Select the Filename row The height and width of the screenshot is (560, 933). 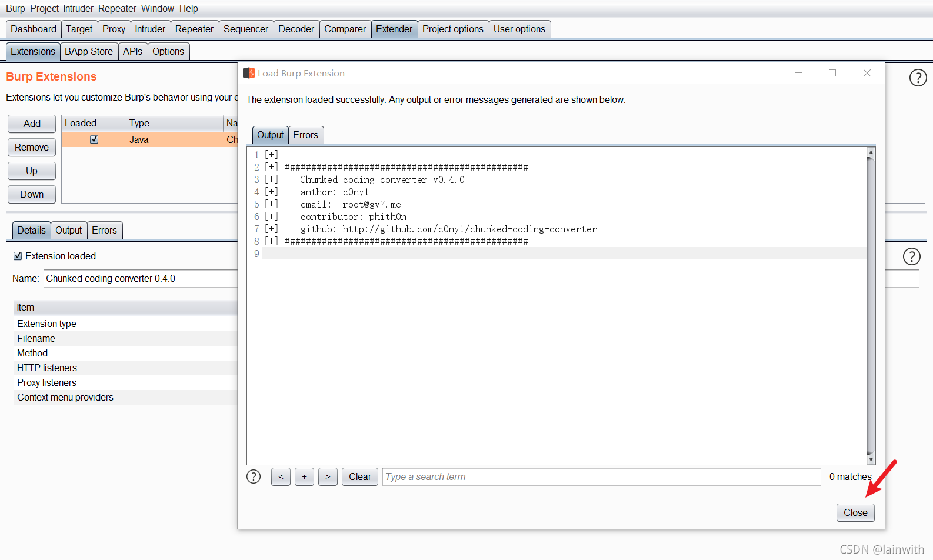126,339
